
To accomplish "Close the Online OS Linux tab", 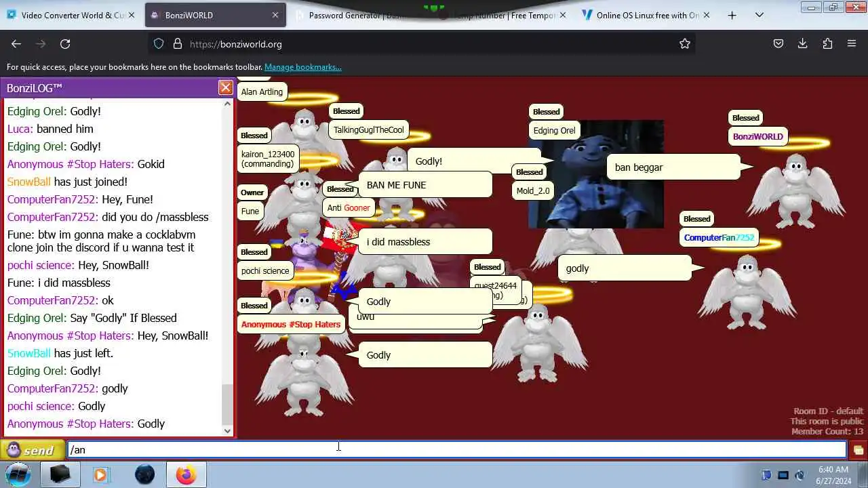I will [707, 15].
